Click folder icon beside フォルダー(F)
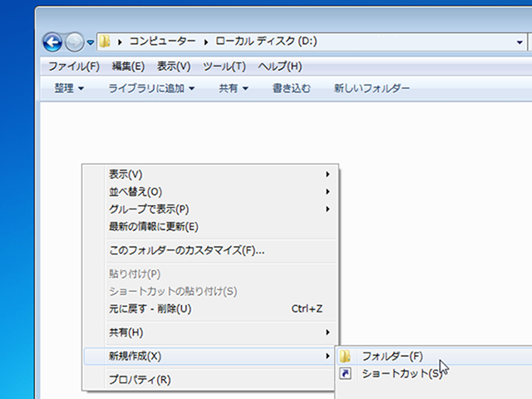Screen dimensions: 532x399 pyautogui.click(x=345, y=357)
